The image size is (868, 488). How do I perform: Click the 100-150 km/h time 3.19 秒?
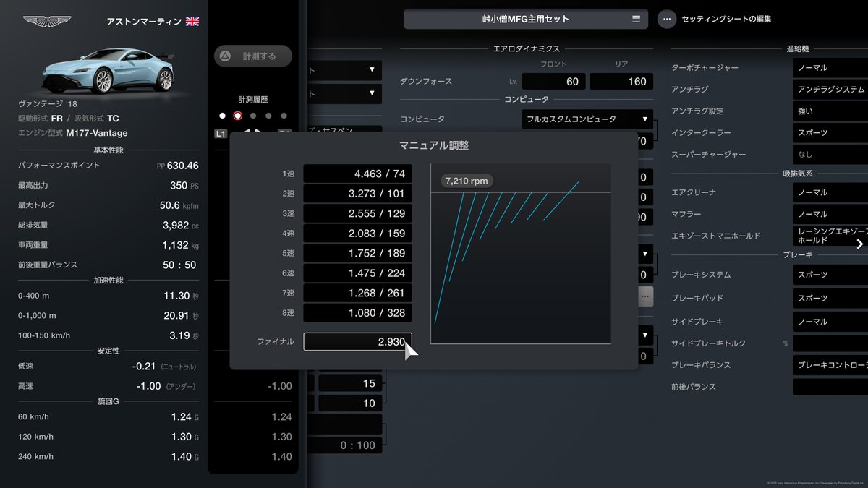click(x=184, y=335)
